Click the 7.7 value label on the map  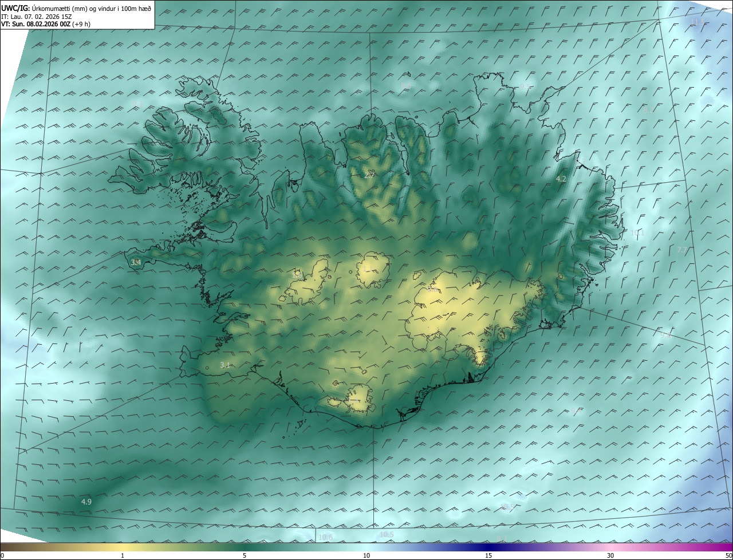682,250
